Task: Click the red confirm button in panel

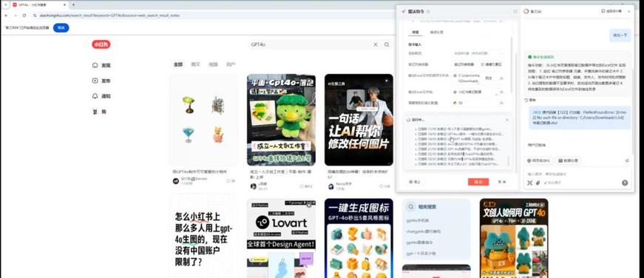Action: pyautogui.click(x=478, y=182)
